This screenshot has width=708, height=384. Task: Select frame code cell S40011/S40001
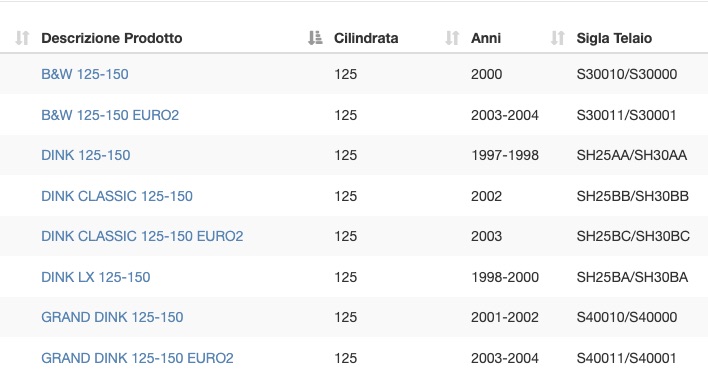click(626, 358)
